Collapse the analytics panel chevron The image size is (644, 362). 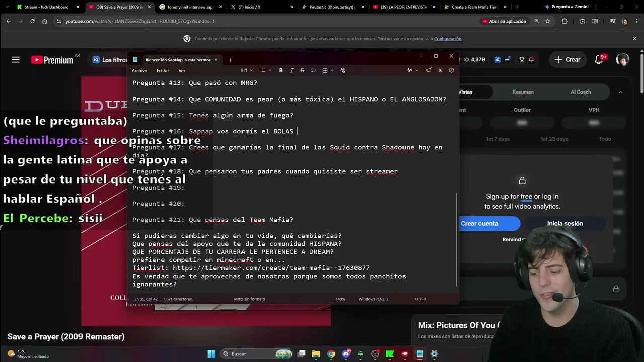click(x=620, y=92)
